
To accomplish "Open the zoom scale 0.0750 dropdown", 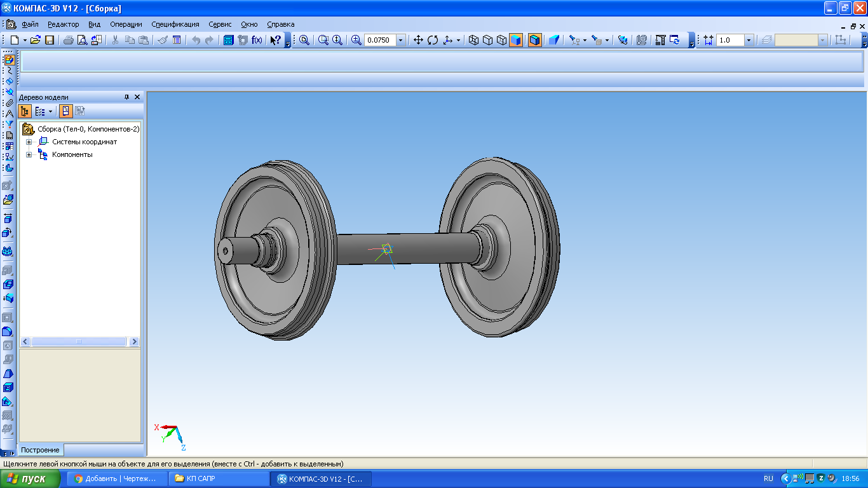I will pyautogui.click(x=400, y=40).
